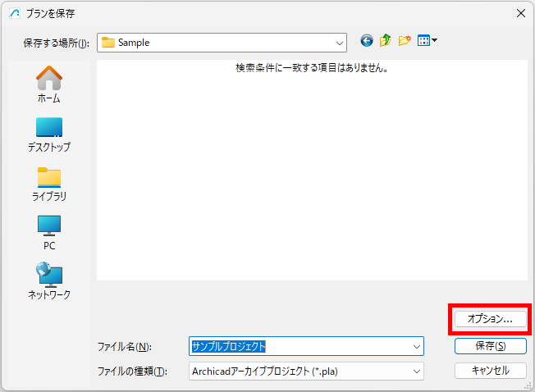This screenshot has width=535, height=392.
Task: Expand the file name dropdown arrow
Action: (417, 347)
